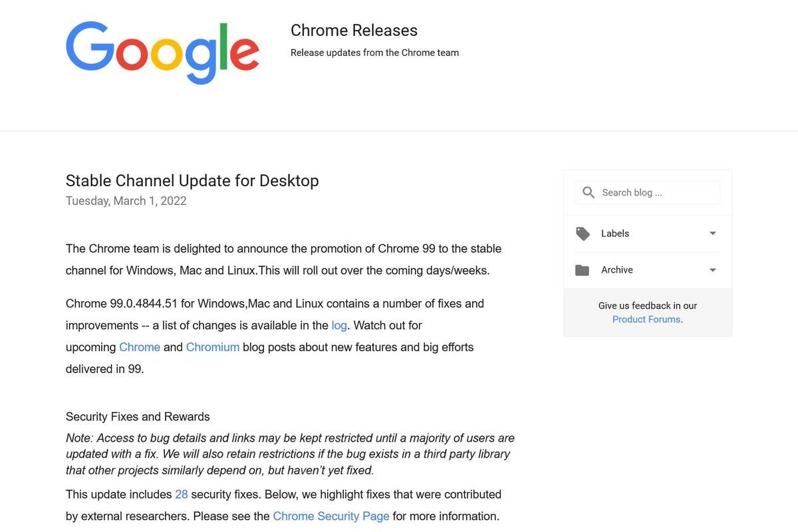Click 'Give us feedback in our' text

pyautogui.click(x=648, y=306)
